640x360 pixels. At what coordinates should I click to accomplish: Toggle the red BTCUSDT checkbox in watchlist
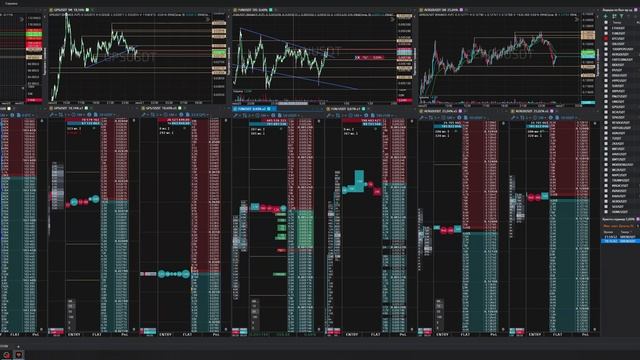pos(606,38)
